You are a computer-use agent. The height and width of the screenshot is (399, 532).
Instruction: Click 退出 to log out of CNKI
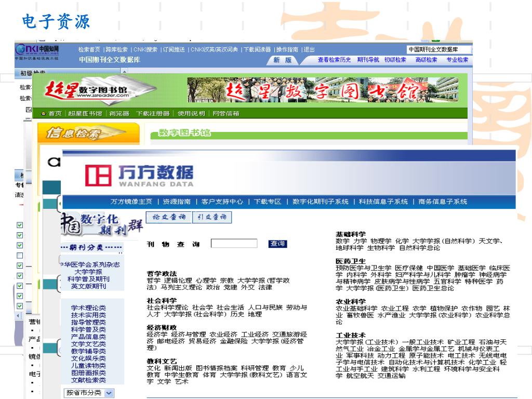click(309, 49)
